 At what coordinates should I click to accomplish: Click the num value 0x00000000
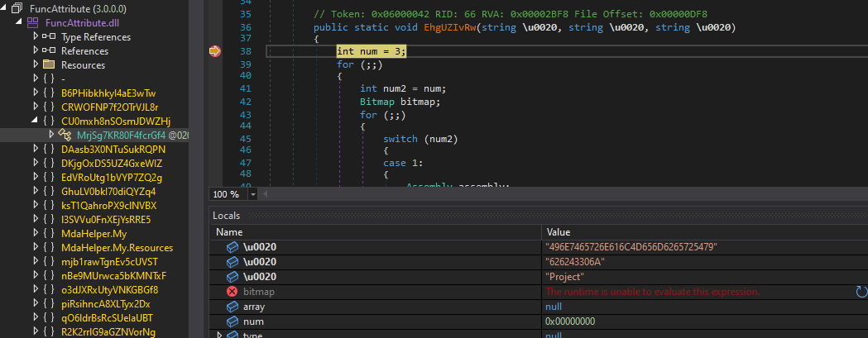tap(570, 321)
